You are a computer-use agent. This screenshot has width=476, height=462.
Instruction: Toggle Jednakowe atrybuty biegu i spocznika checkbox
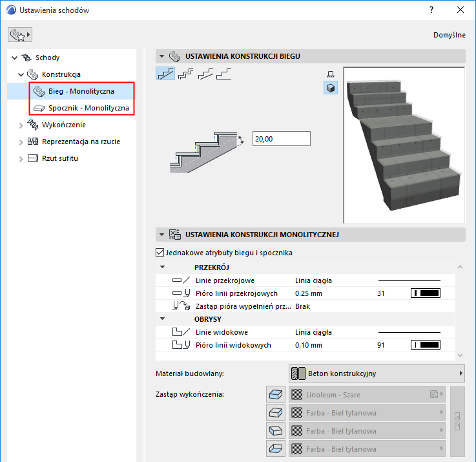pos(160,253)
